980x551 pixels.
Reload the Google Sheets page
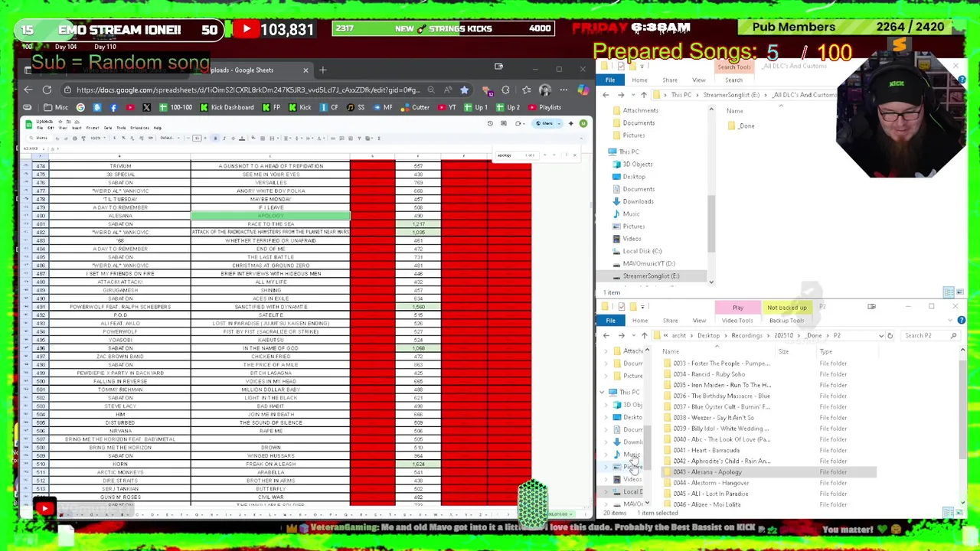click(x=47, y=90)
